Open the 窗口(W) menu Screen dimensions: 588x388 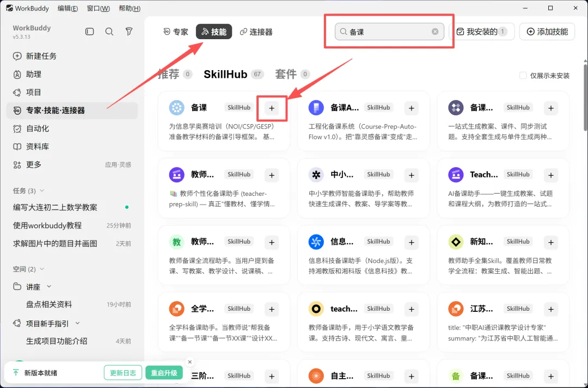(x=98, y=8)
